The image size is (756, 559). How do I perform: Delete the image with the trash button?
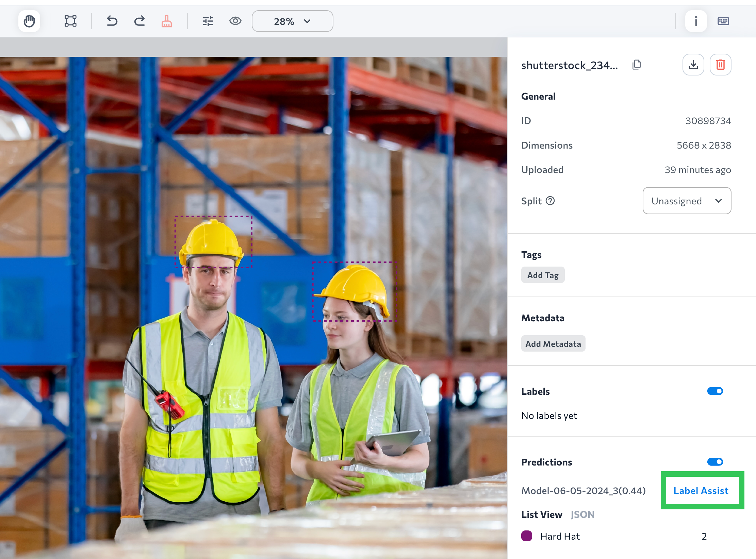[720, 65]
